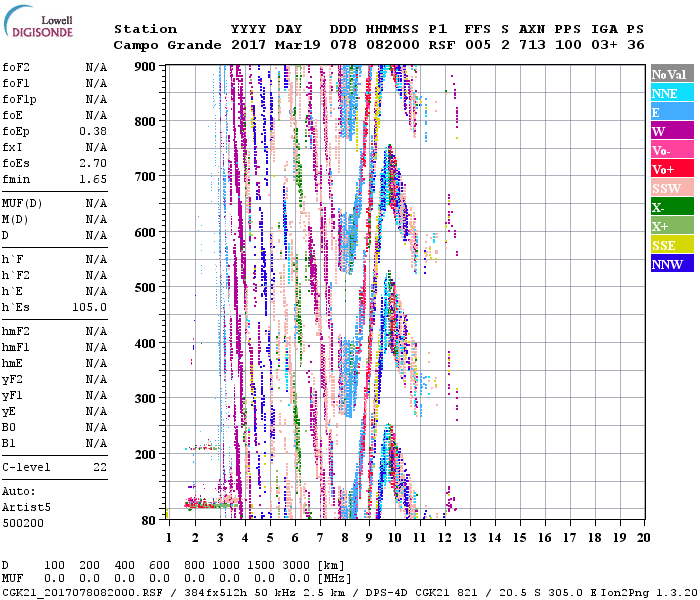Click the foEs value 2.70
700x600 pixels.
point(93,163)
